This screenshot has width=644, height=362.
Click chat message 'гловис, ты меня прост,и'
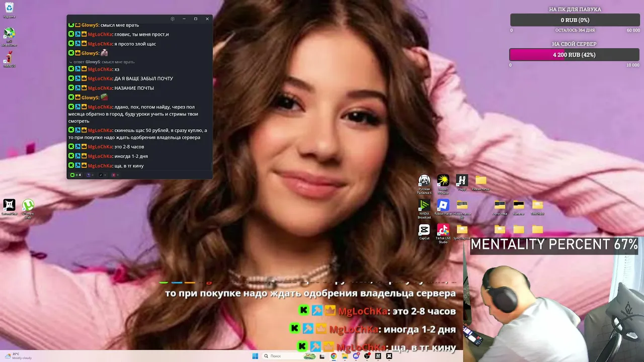(x=141, y=34)
